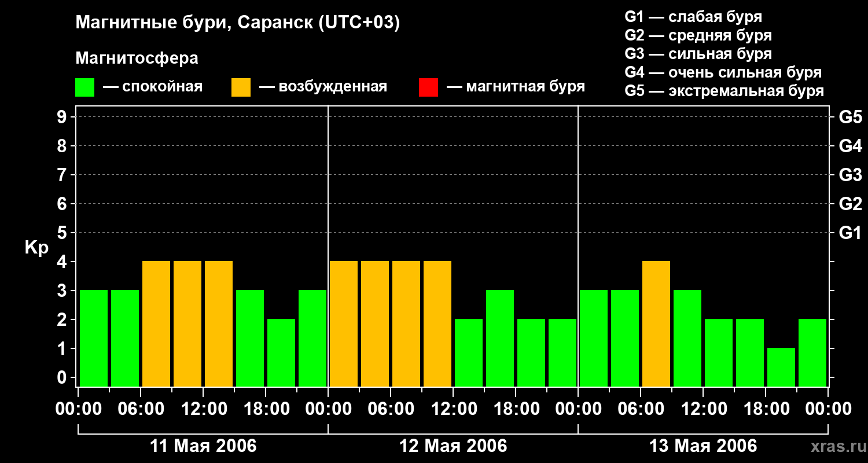
Task: Click the G5 label on right axis
Action: point(850,117)
